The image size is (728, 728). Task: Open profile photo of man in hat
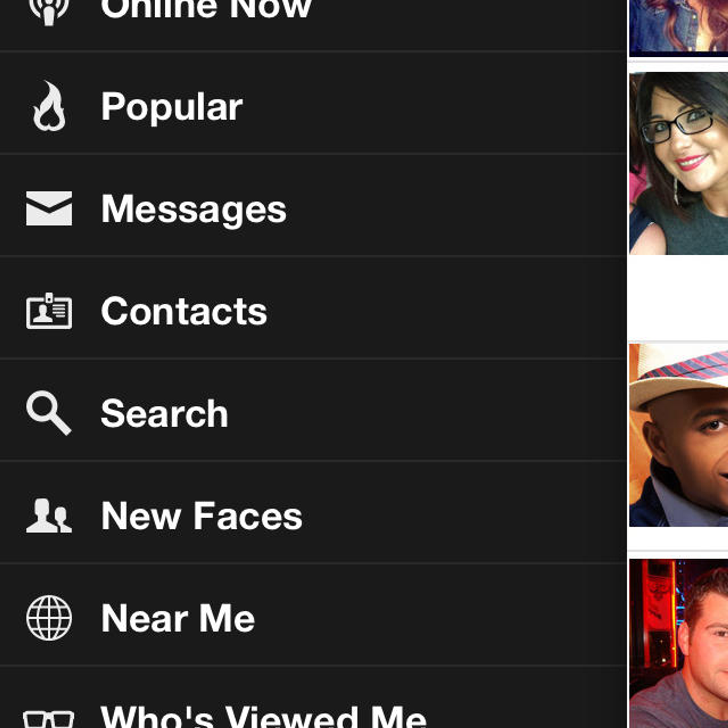pyautogui.click(x=678, y=435)
